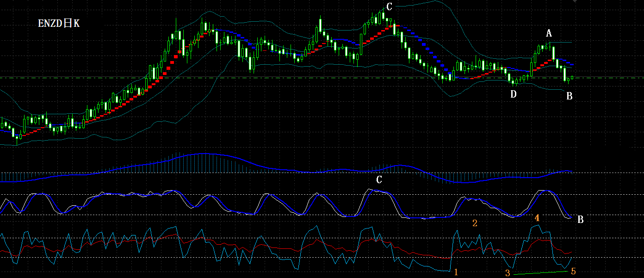644x278 pixels.
Task: Select label "B" beside the stochastic oscillator end
Action: (581, 220)
